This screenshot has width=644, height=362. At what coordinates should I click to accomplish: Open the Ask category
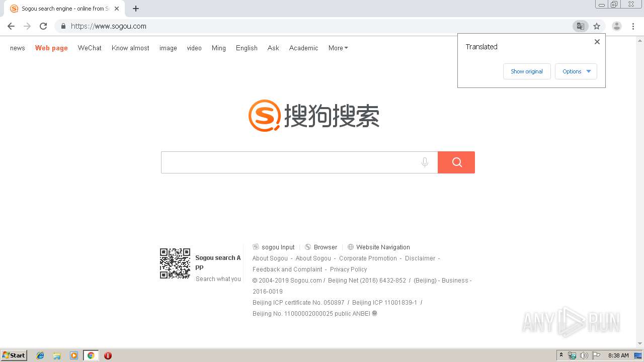(x=273, y=48)
